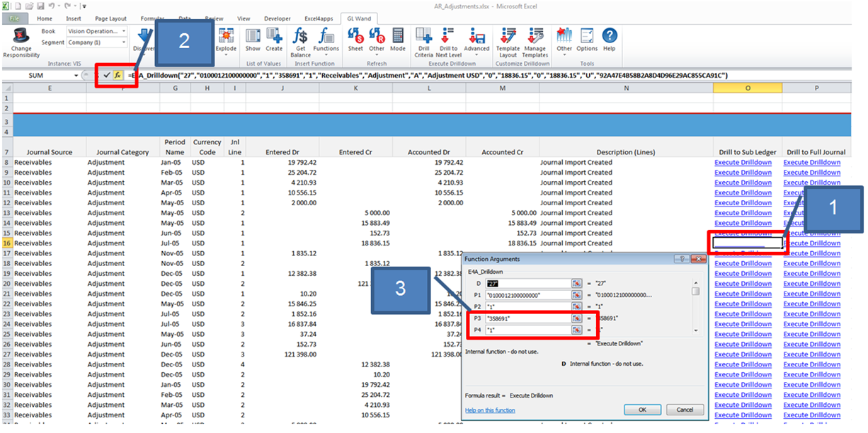Click the Get Balance function icon
868x433 pixels.
[x=300, y=35]
